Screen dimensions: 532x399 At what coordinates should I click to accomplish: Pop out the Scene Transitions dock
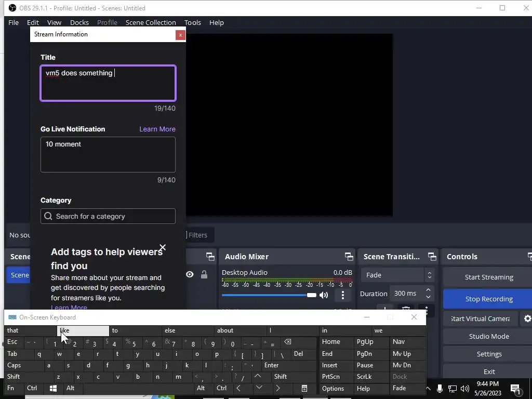pos(432,257)
